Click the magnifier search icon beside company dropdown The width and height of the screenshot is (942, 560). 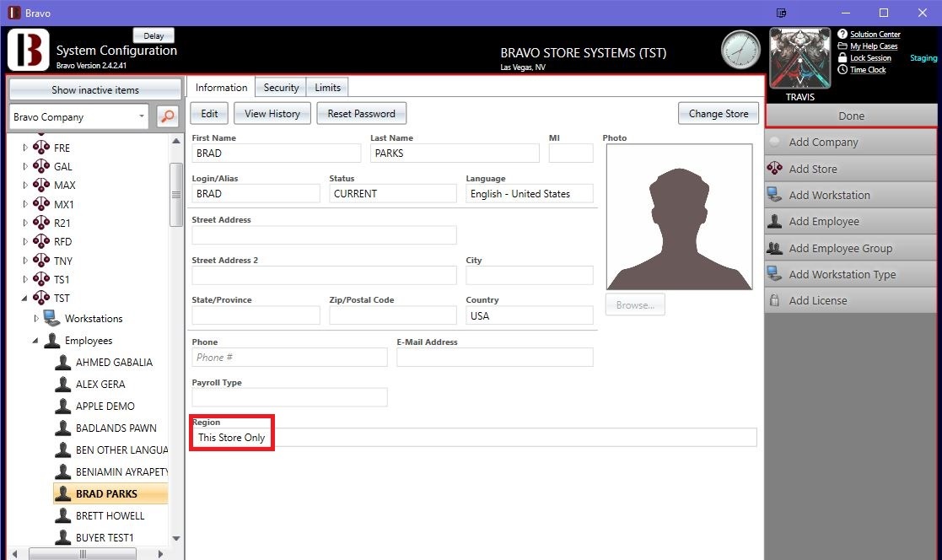pyautogui.click(x=168, y=116)
